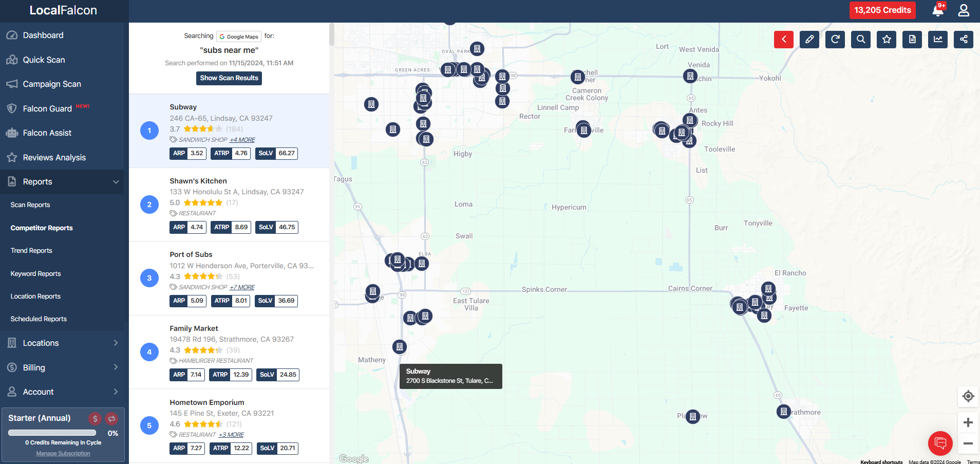Zoom out on the map with the minus button
The width and height of the screenshot is (980, 464).
[968, 443]
